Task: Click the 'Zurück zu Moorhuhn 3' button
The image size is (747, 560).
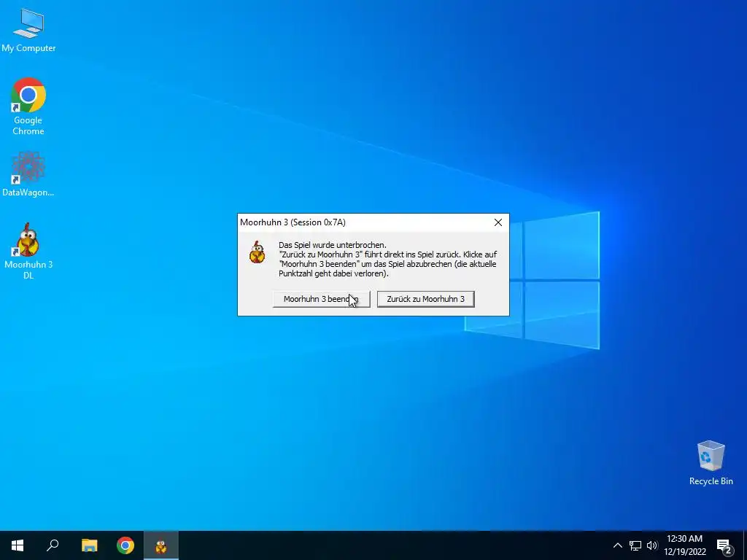Action: coord(425,299)
